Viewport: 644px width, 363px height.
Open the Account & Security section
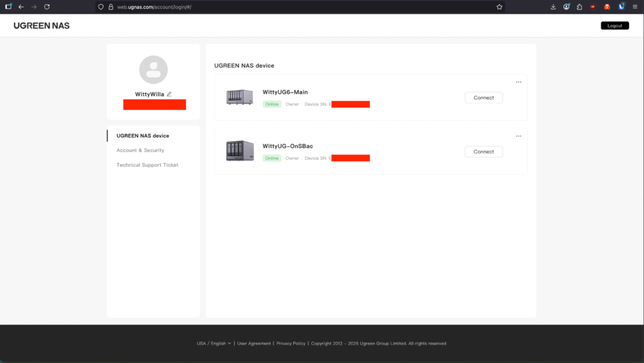pos(140,150)
